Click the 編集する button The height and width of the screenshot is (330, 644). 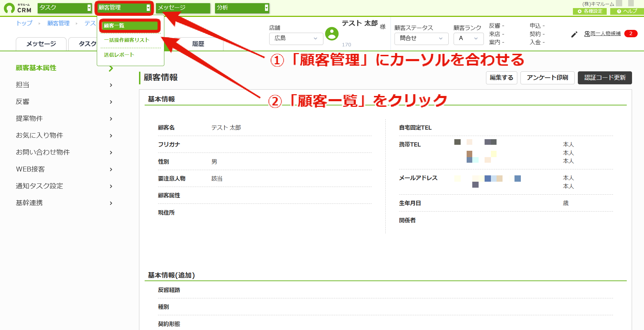[x=501, y=78]
